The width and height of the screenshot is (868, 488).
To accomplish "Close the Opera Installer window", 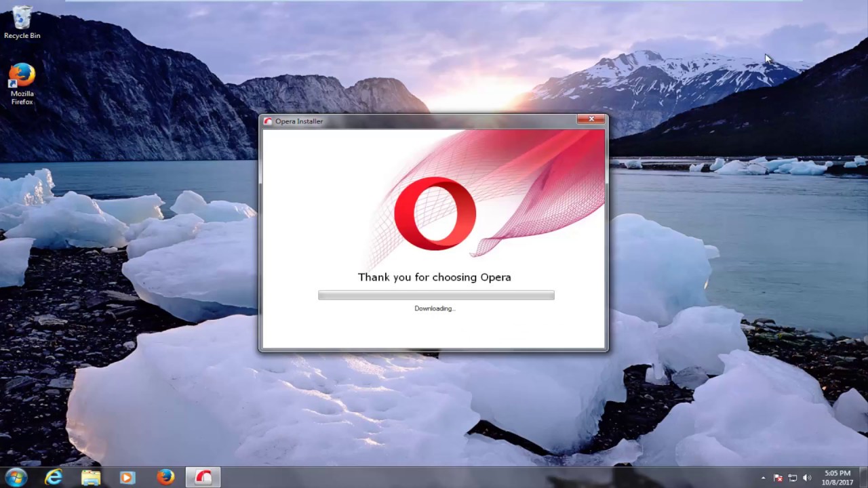I will click(x=591, y=119).
